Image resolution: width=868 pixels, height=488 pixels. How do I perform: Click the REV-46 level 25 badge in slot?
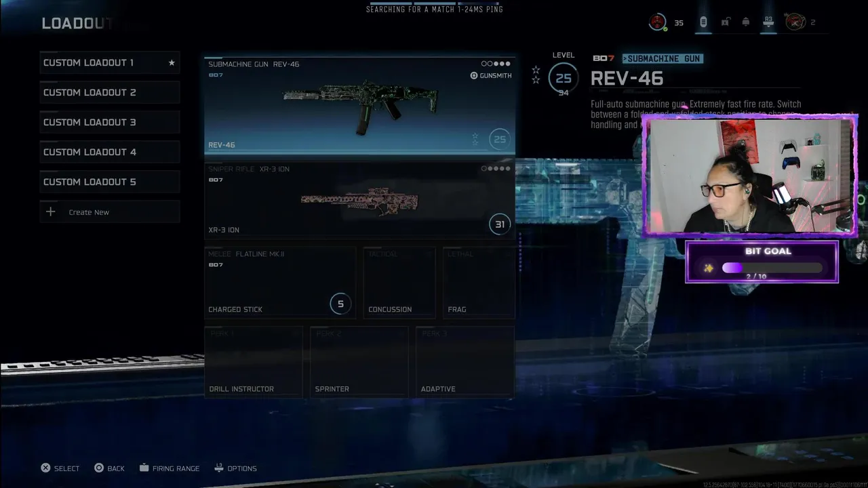(500, 139)
